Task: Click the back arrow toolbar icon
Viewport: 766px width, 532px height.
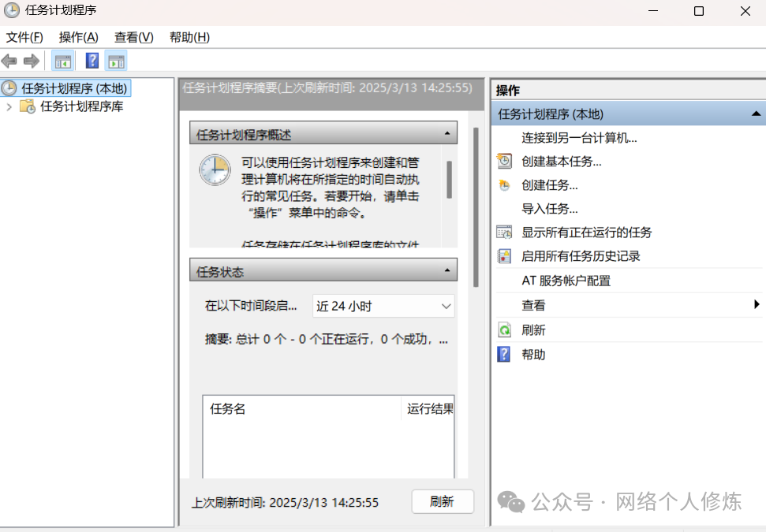Action: click(x=9, y=61)
